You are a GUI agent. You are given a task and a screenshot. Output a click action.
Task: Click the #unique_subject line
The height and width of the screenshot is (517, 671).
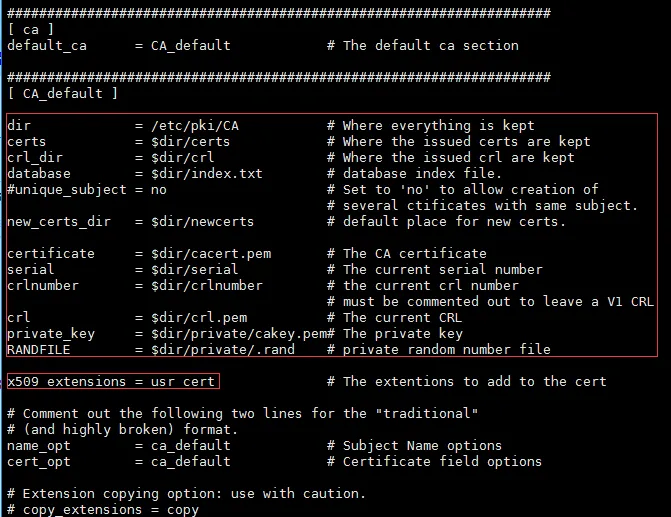pyautogui.click(x=87, y=190)
